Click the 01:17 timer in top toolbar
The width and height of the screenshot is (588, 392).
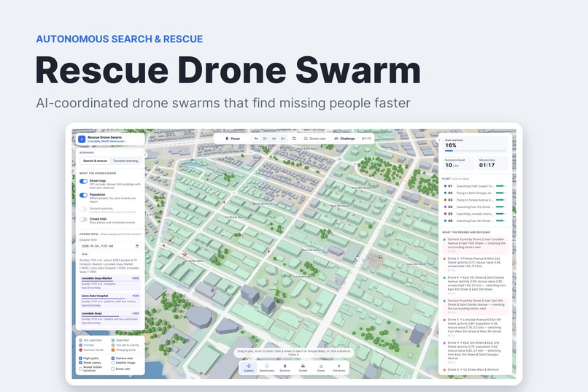[x=366, y=139]
